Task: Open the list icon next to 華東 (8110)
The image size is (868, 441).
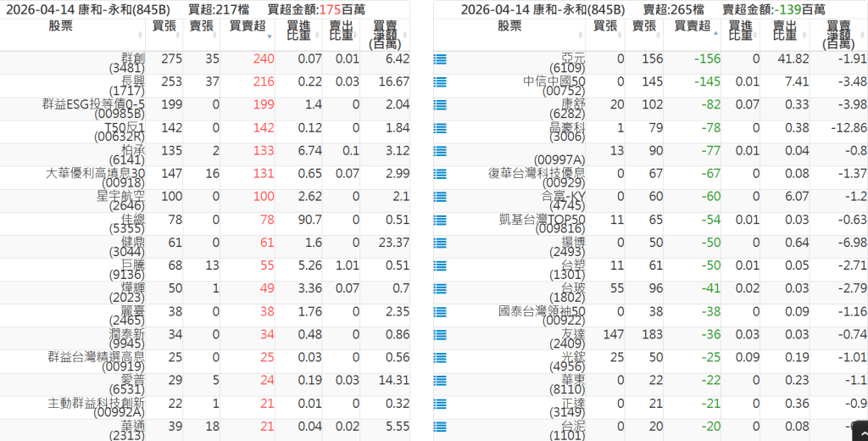Action: pyautogui.click(x=440, y=380)
